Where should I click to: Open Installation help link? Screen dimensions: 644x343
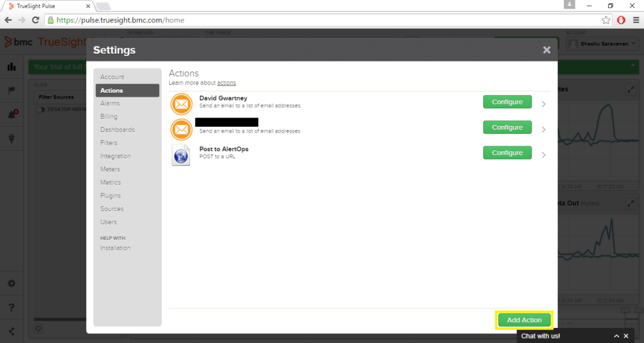(x=115, y=248)
